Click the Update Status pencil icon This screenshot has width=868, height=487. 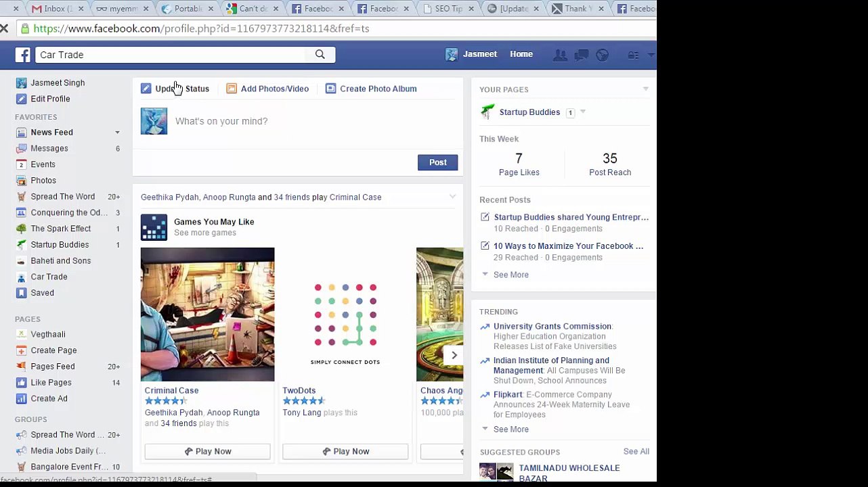point(146,89)
